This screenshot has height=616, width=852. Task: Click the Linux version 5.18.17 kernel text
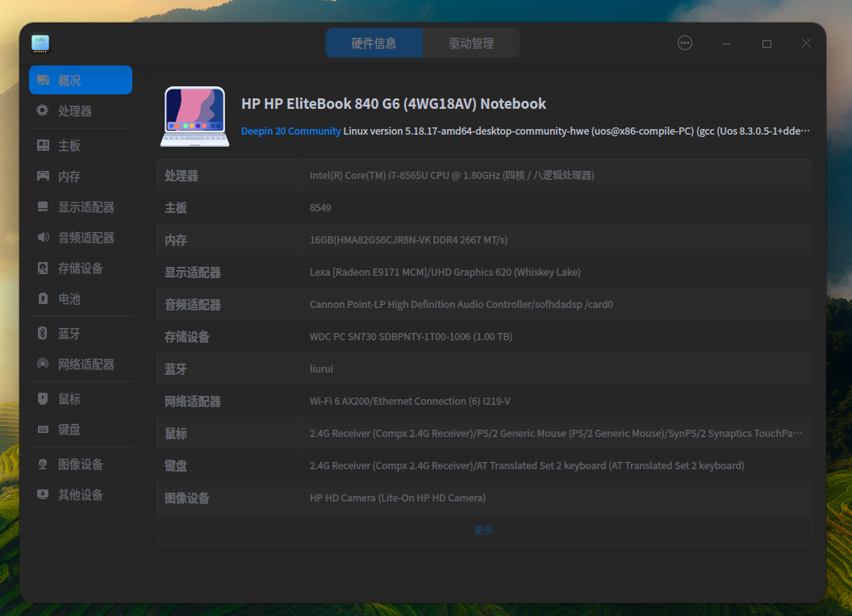(x=577, y=131)
